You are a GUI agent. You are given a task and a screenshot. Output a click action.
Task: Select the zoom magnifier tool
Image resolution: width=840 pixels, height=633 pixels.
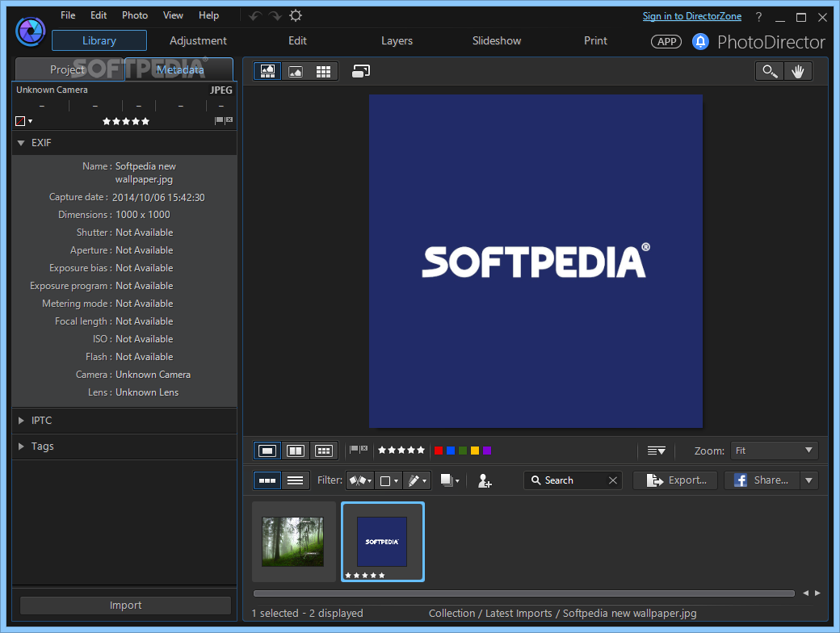click(x=770, y=71)
